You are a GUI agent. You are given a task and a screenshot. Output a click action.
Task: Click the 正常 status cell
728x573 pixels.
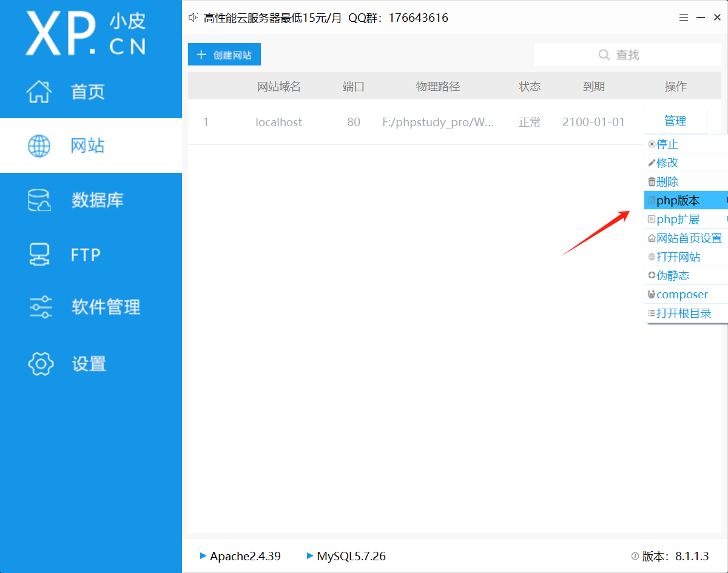[x=530, y=122]
